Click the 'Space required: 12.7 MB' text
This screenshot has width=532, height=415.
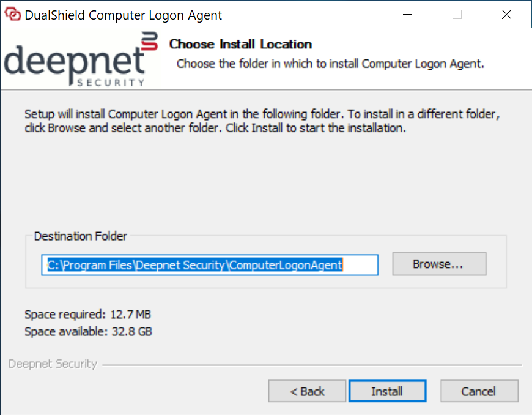pyautogui.click(x=87, y=315)
